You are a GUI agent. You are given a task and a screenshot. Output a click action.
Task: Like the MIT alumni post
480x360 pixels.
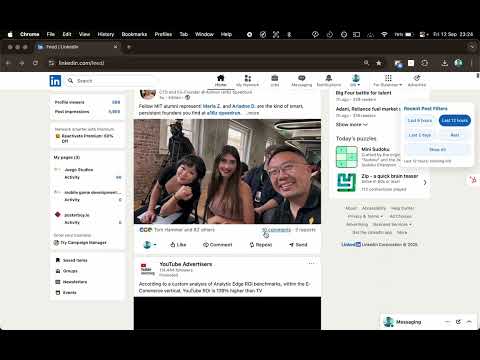[178, 245]
